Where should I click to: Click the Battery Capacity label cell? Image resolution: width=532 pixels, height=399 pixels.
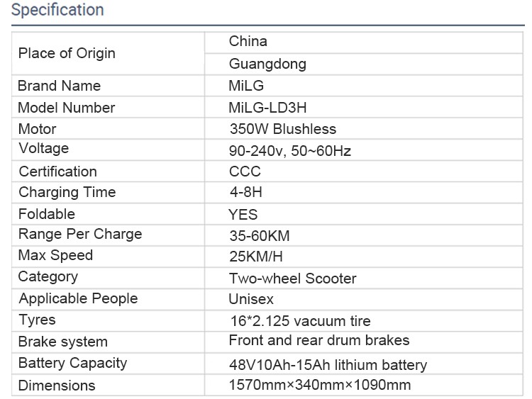pos(109,364)
